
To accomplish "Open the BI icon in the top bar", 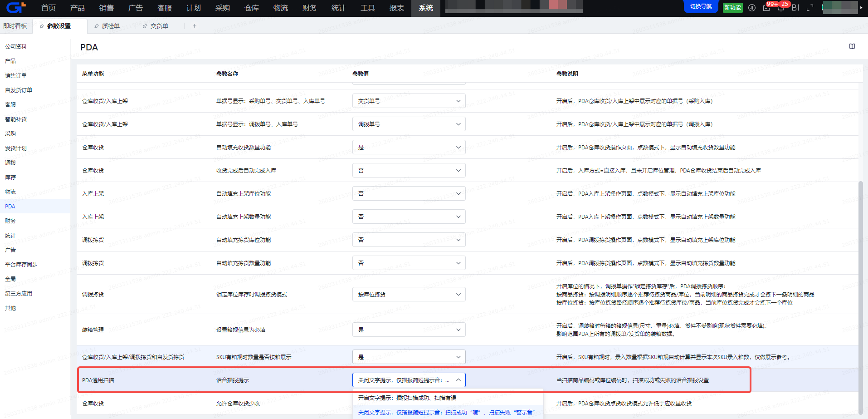I will (795, 8).
